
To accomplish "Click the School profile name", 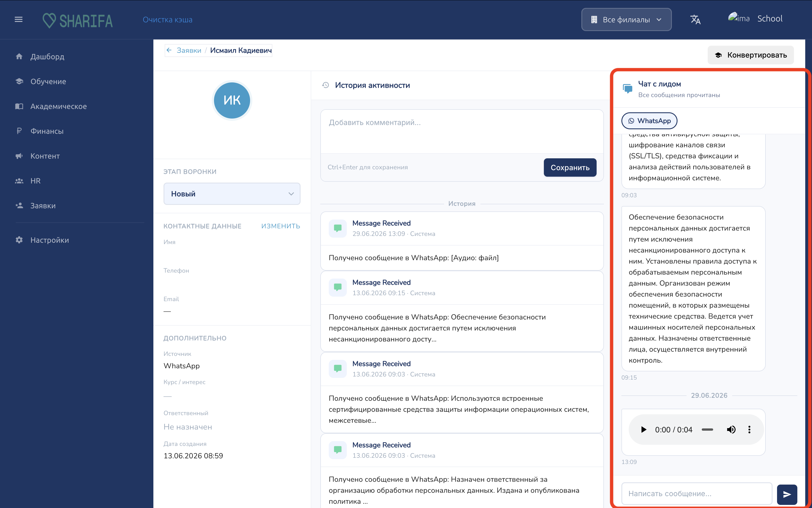I will (x=770, y=18).
